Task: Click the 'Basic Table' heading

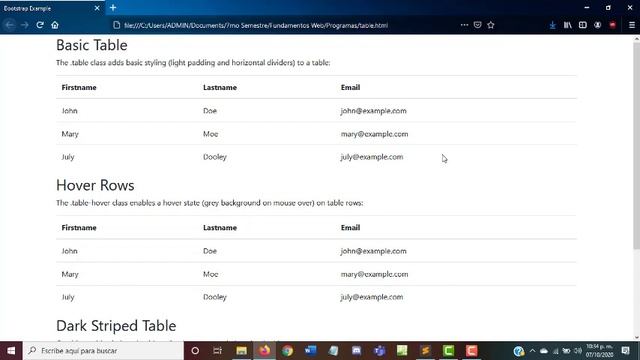Action: (92, 45)
